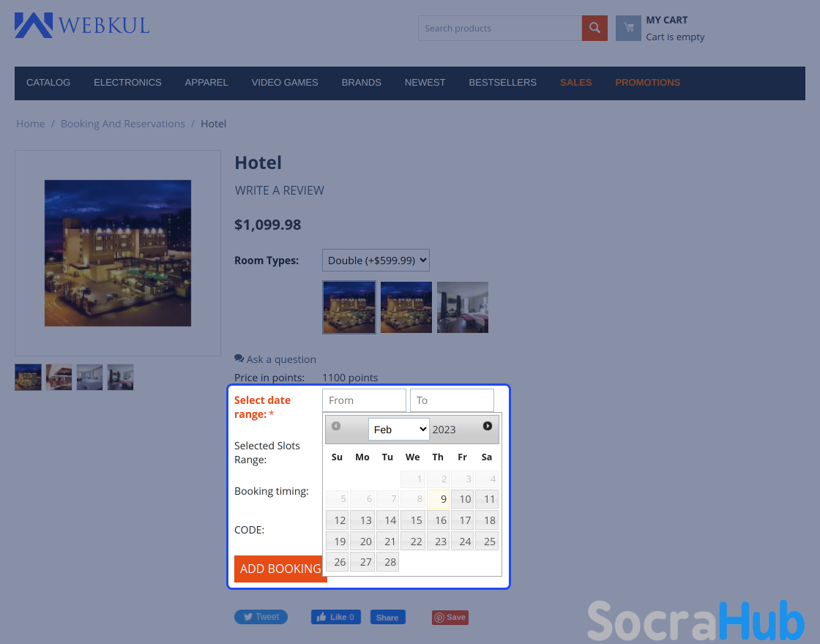
Task: Pick February 10 in the calendar
Action: 462,499
